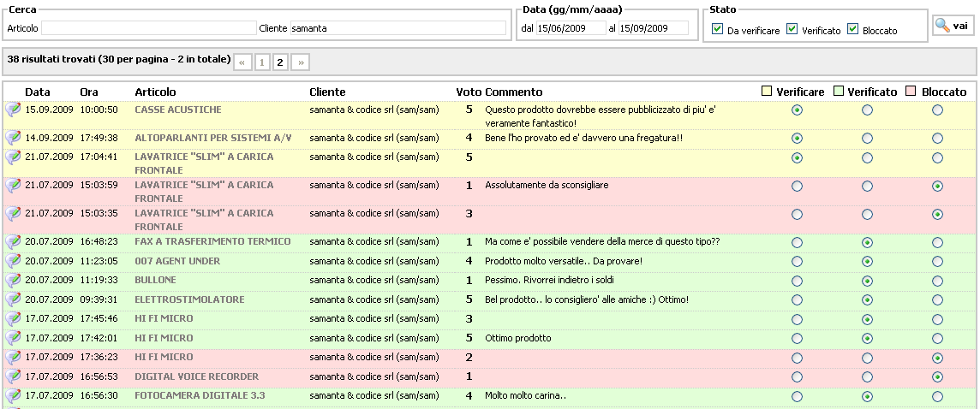Screen dimensions: 980x409
Task: Open comment icon for FOTOCAMERA DIGITALE 3.3 row
Action: coord(13,396)
